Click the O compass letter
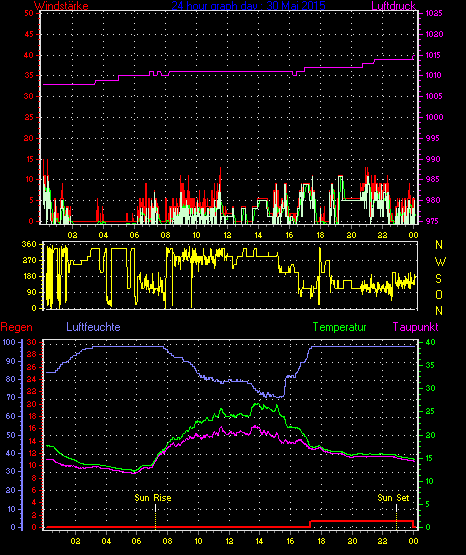Screen dimensions: 466x555 (x=439, y=295)
